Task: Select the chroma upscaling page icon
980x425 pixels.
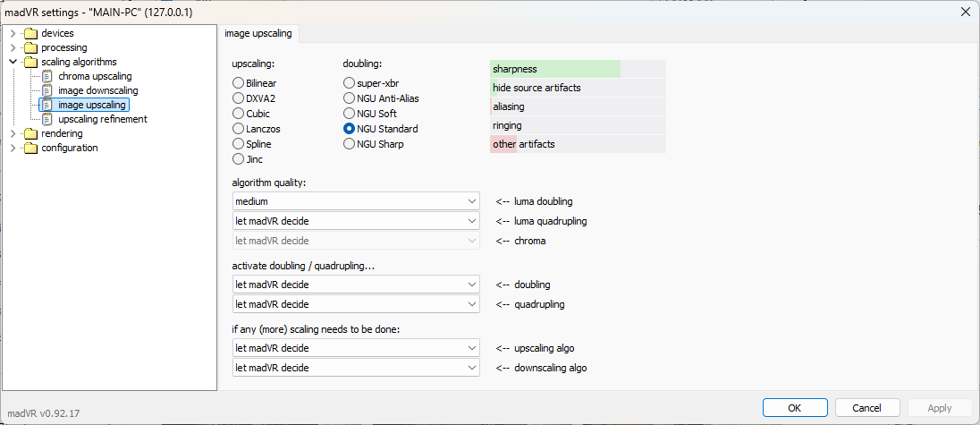Action: [x=47, y=76]
